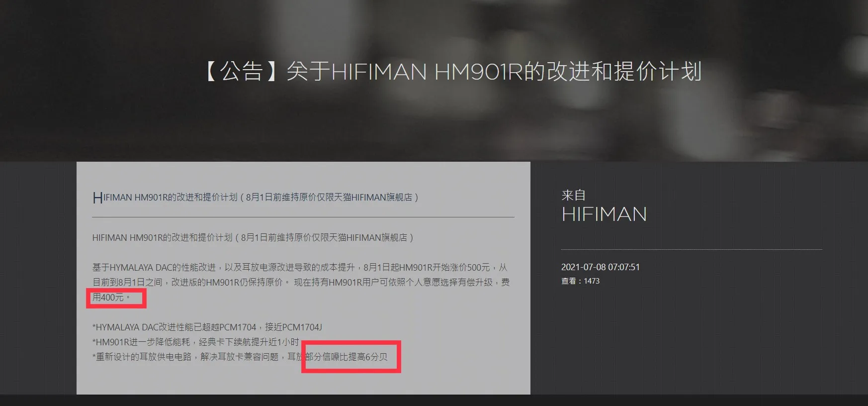This screenshot has width=868, height=406.
Task: Click 接近PCM1704J in the first bullet
Action: pyautogui.click(x=293, y=327)
